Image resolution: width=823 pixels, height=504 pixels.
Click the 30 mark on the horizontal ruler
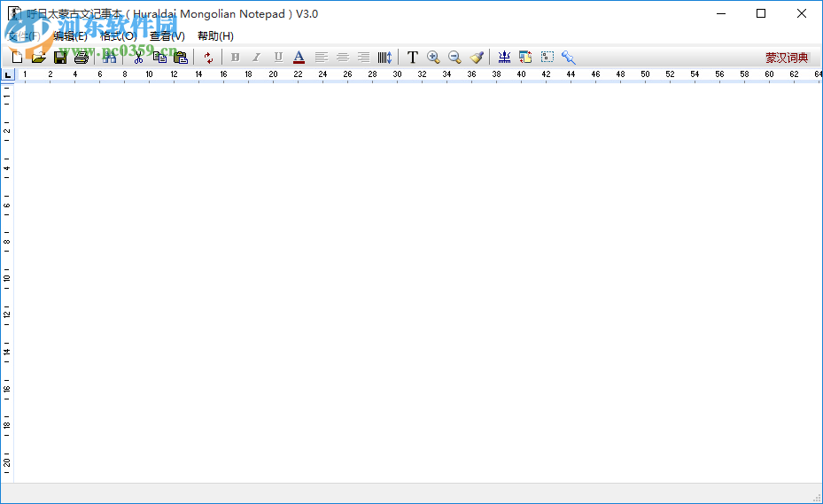tap(398, 74)
